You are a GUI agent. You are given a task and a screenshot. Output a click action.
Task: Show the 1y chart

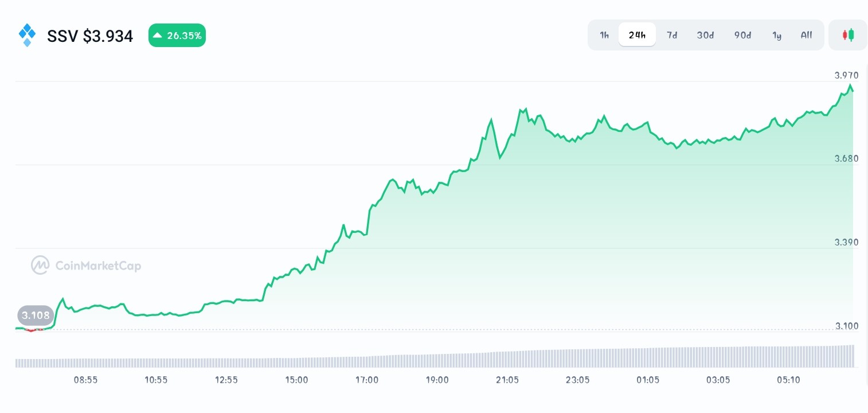click(x=777, y=35)
